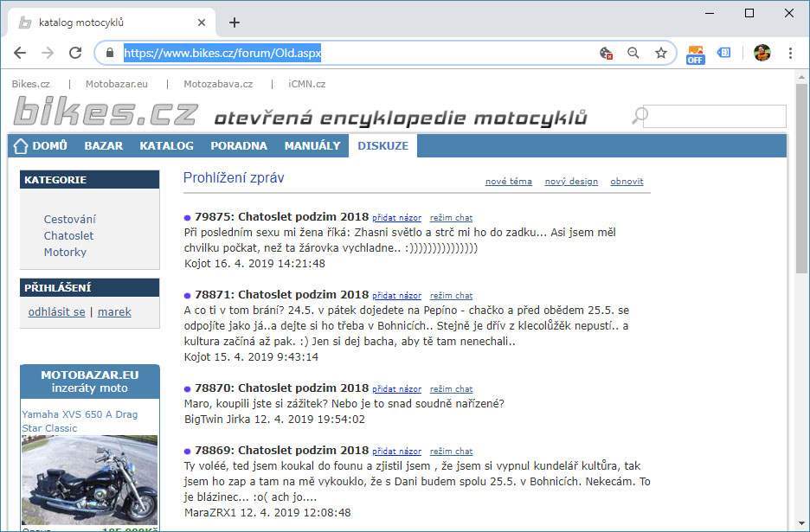810x532 pixels.
Task: Close the katalog motocyklů tab
Action: (x=202, y=22)
